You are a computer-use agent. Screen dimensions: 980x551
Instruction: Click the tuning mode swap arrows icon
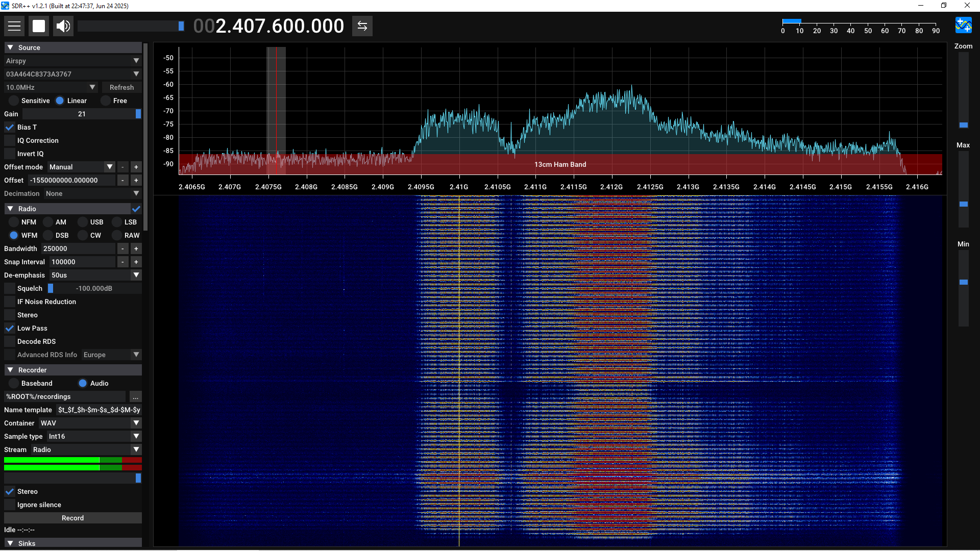tap(362, 26)
